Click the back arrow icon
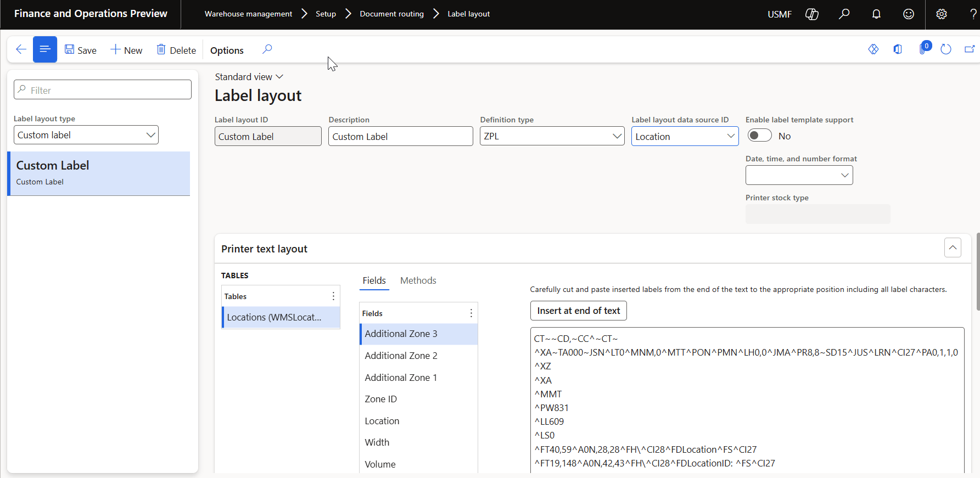 (x=21, y=49)
